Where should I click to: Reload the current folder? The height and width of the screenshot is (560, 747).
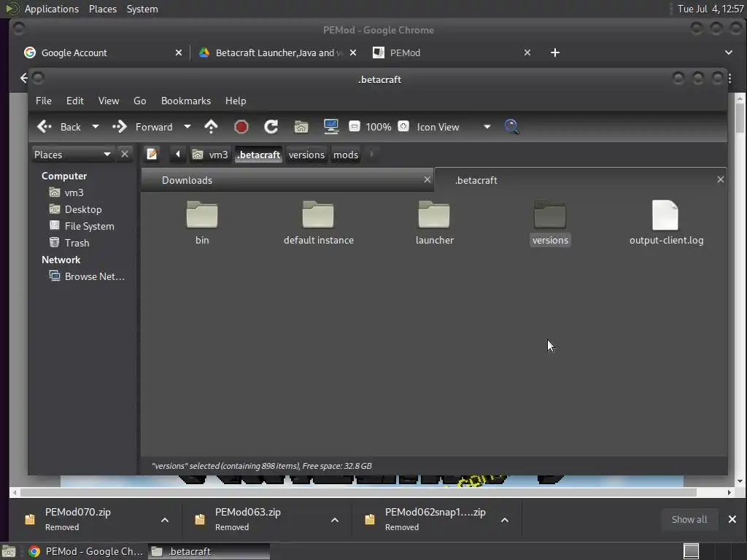[271, 127]
